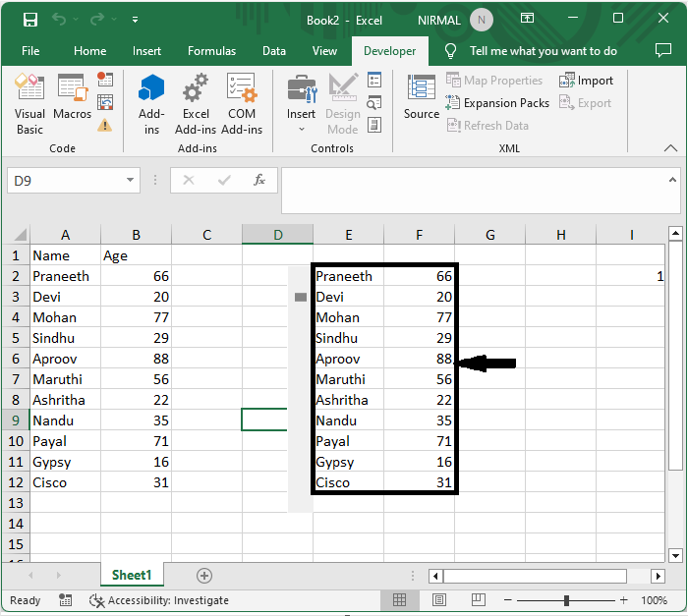This screenshot has height=616, width=688.
Task: Open the Macros dialog
Action: tap(73, 96)
